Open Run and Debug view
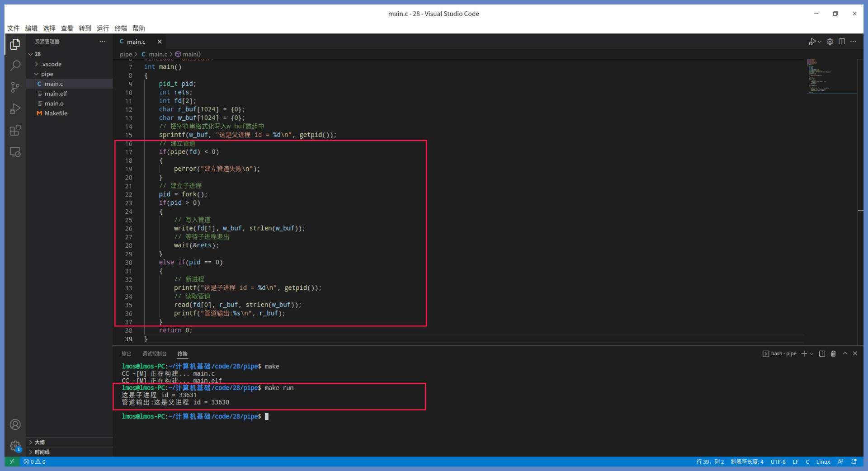 [15, 109]
